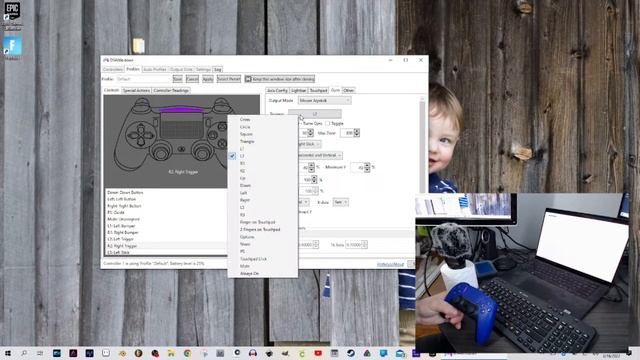
Task: Open the Touchpad settings tab
Action: coord(318,90)
